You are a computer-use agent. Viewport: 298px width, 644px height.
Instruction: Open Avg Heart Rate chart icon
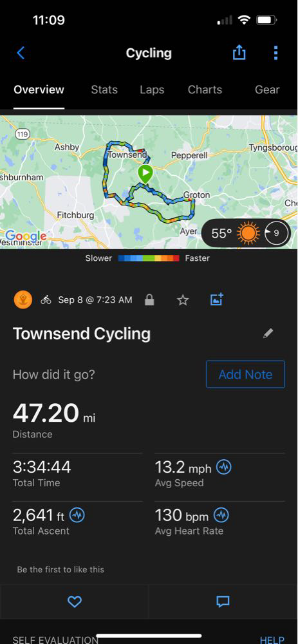(x=221, y=515)
